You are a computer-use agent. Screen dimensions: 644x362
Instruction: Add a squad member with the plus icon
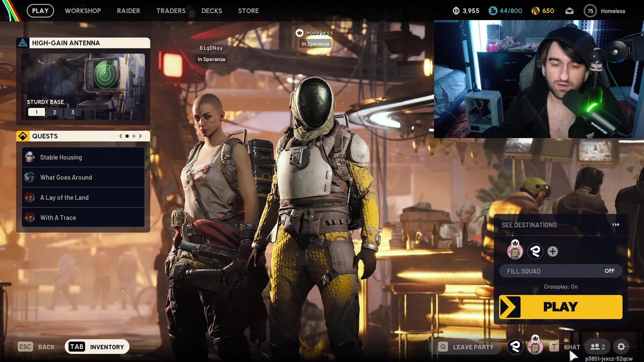552,251
